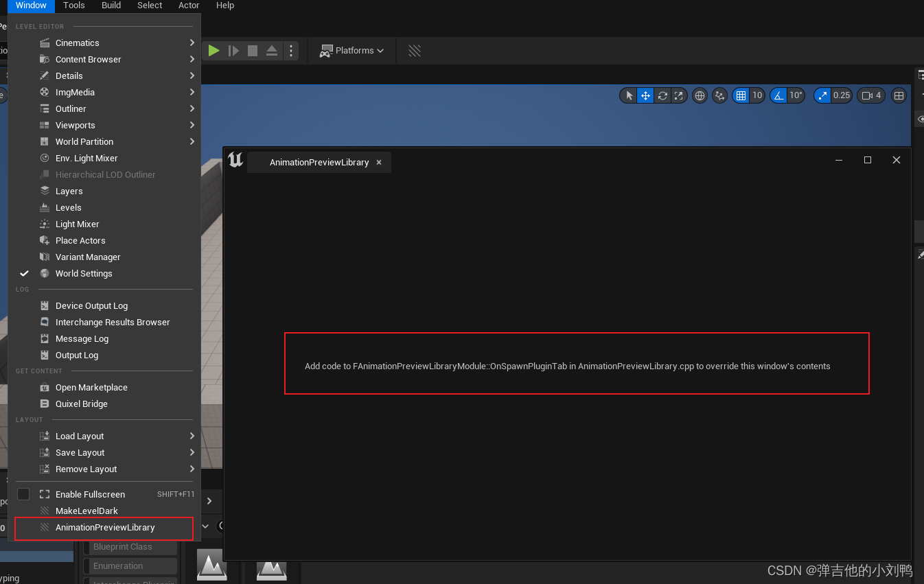Maximize the AnimationPreviewLibrary window
Screen dimensions: 924x584
pyautogui.click(x=868, y=160)
